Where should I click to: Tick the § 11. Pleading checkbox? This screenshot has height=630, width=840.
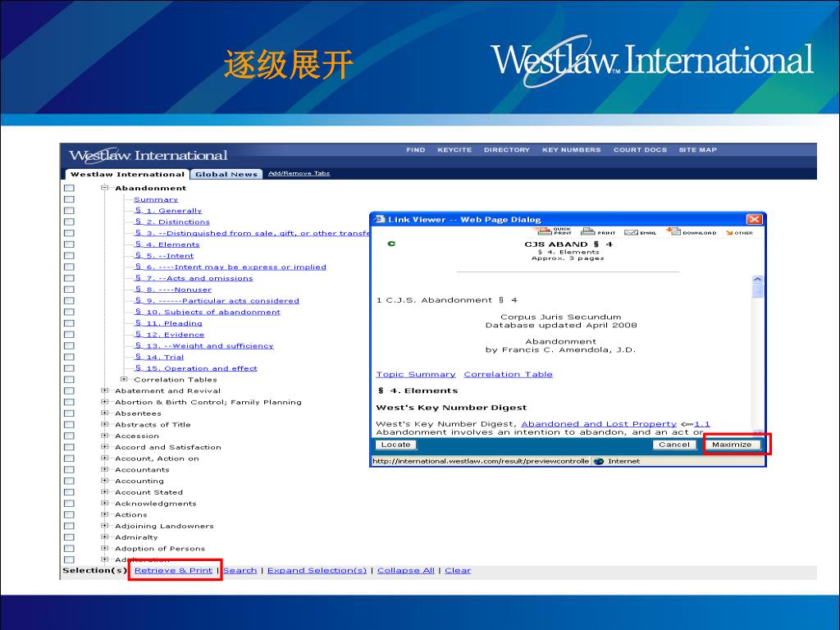coord(69,323)
